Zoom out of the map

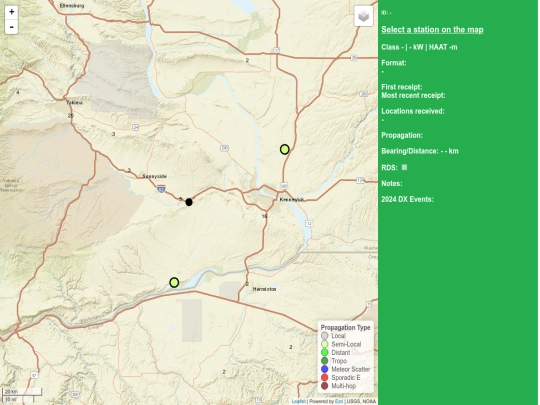(11, 27)
